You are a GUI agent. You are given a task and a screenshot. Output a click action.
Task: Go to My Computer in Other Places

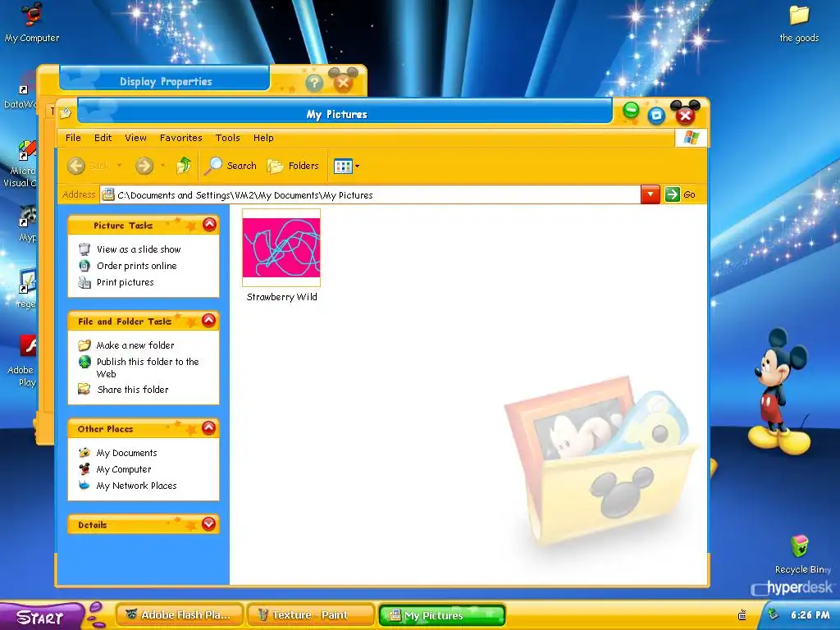pyautogui.click(x=124, y=469)
